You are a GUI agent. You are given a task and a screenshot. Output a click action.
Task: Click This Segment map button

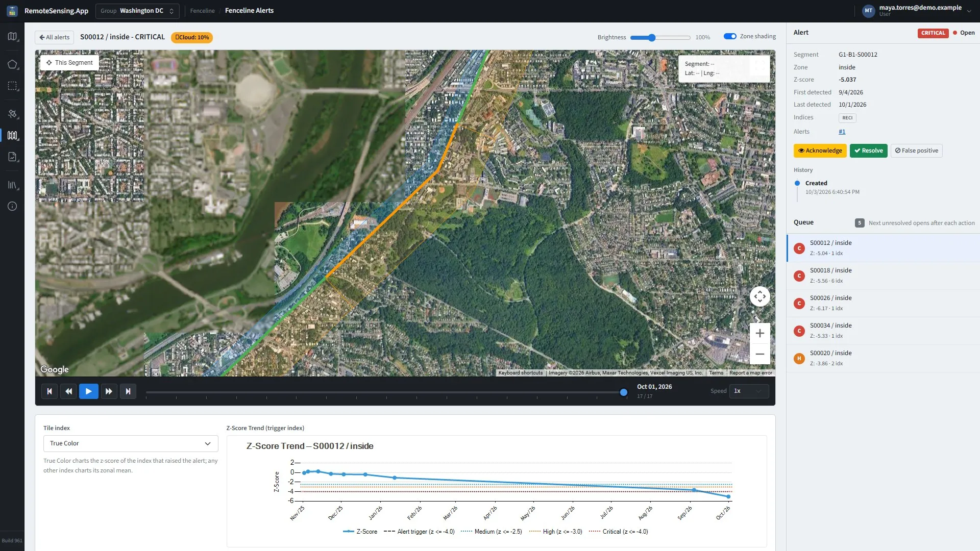(x=69, y=63)
